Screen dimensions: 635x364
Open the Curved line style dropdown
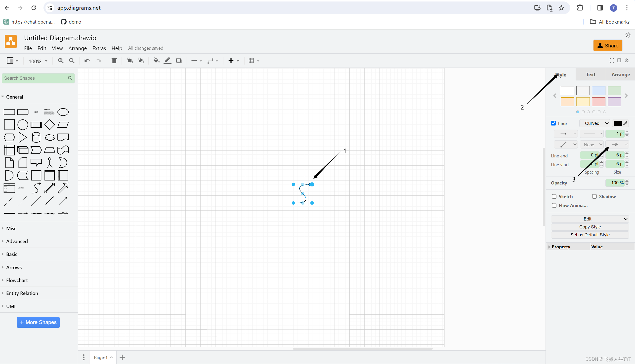tap(595, 123)
